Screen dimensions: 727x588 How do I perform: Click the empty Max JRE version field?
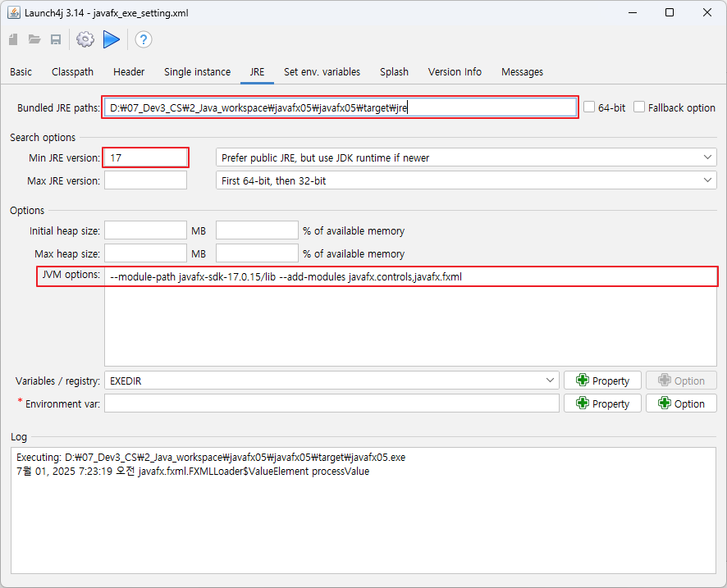pyautogui.click(x=145, y=180)
